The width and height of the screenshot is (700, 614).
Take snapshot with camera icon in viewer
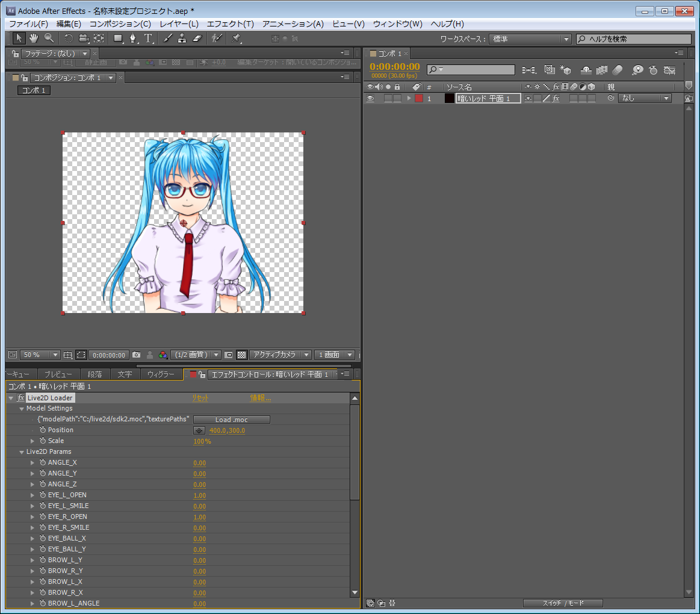point(137,355)
